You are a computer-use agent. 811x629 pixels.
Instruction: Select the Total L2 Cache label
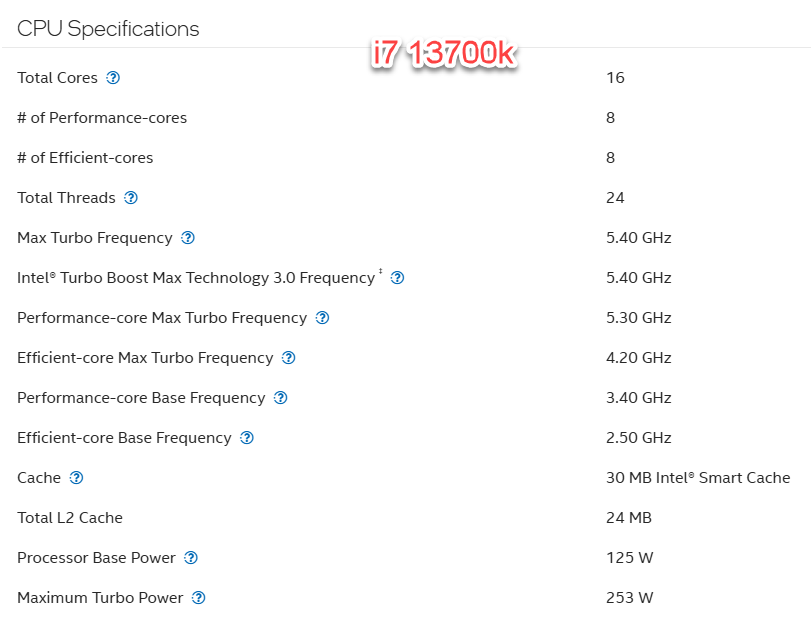(x=70, y=518)
